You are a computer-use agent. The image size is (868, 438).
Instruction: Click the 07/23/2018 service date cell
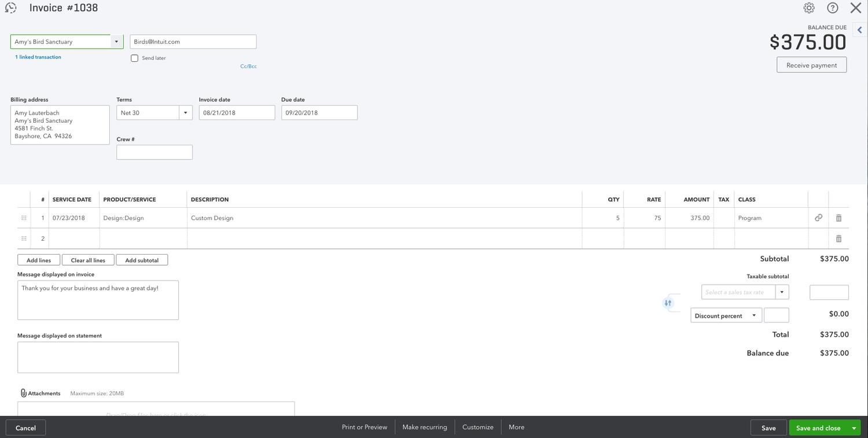pyautogui.click(x=74, y=218)
